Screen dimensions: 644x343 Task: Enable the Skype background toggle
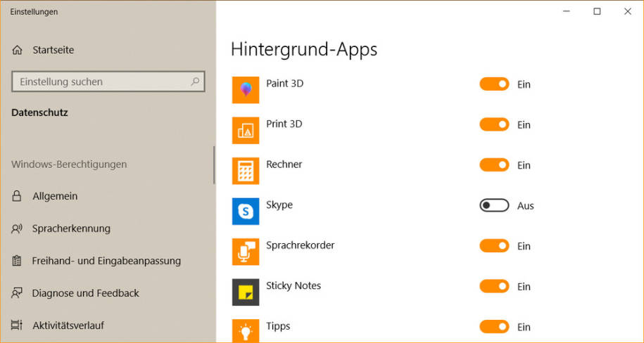(x=494, y=205)
